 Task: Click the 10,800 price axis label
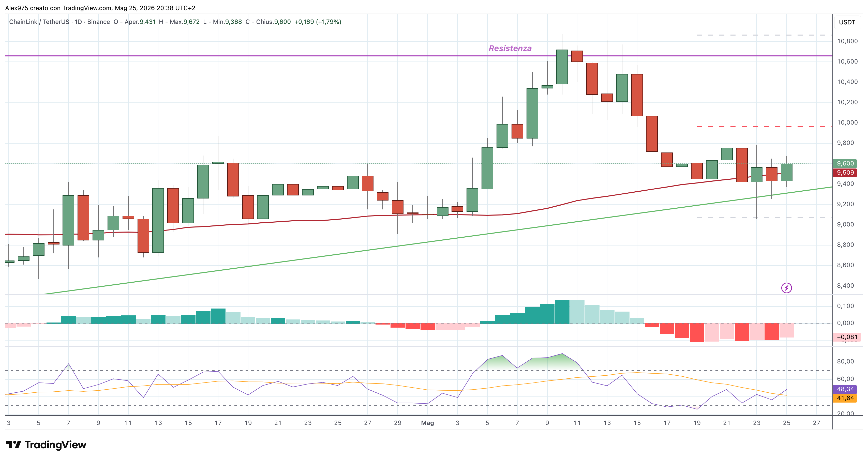(847, 41)
